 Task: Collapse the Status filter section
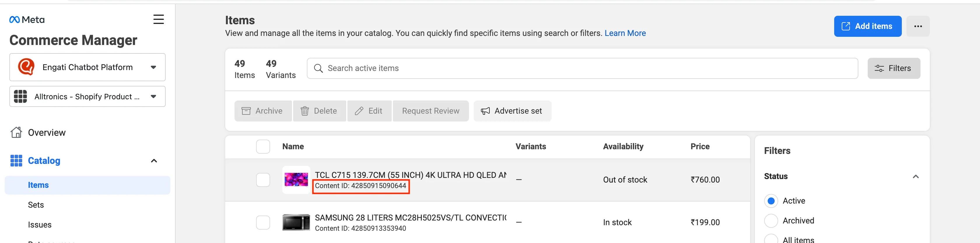(x=916, y=176)
